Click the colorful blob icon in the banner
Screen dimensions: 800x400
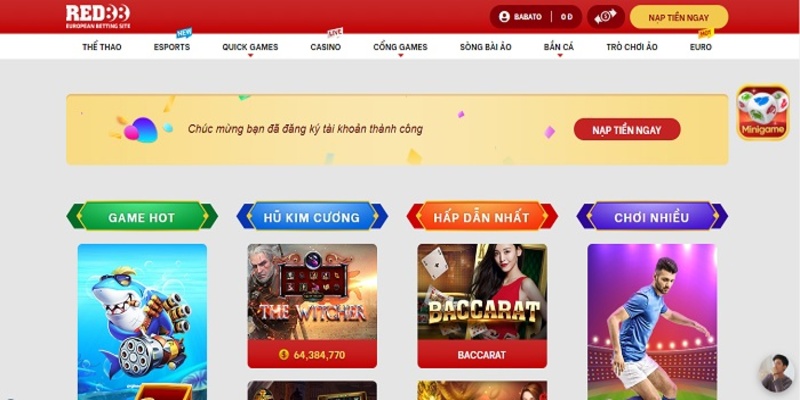tap(141, 130)
